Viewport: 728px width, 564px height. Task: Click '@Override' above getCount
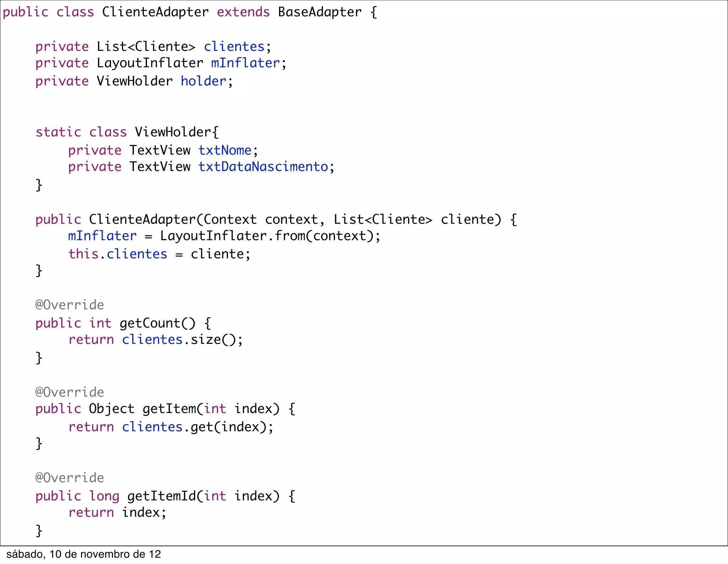click(x=70, y=305)
